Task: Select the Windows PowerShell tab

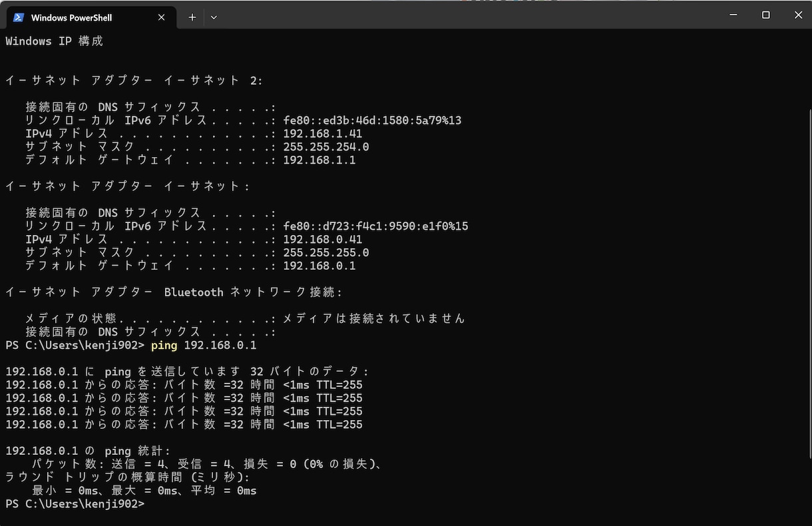Action: (91, 17)
